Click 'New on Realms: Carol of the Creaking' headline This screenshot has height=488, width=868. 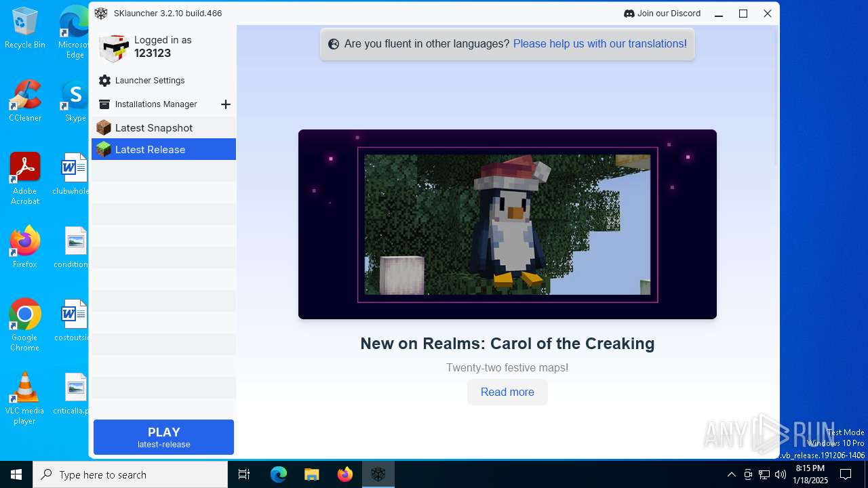[x=507, y=344]
